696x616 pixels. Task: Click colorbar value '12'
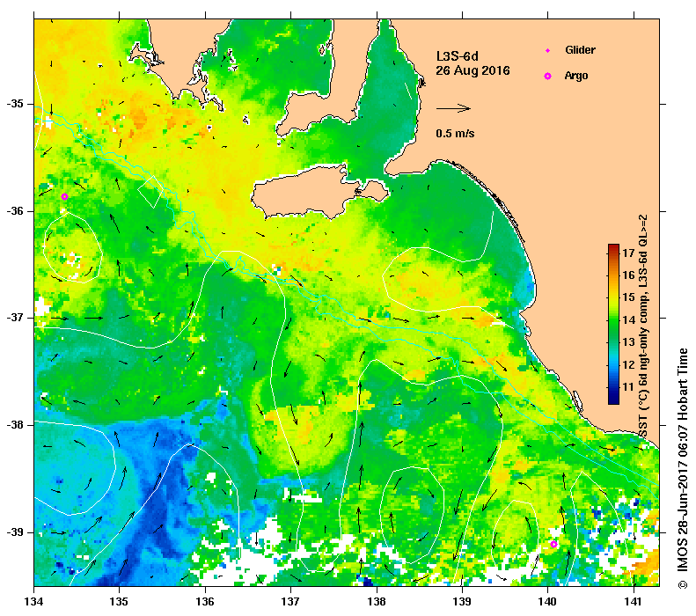628,365
